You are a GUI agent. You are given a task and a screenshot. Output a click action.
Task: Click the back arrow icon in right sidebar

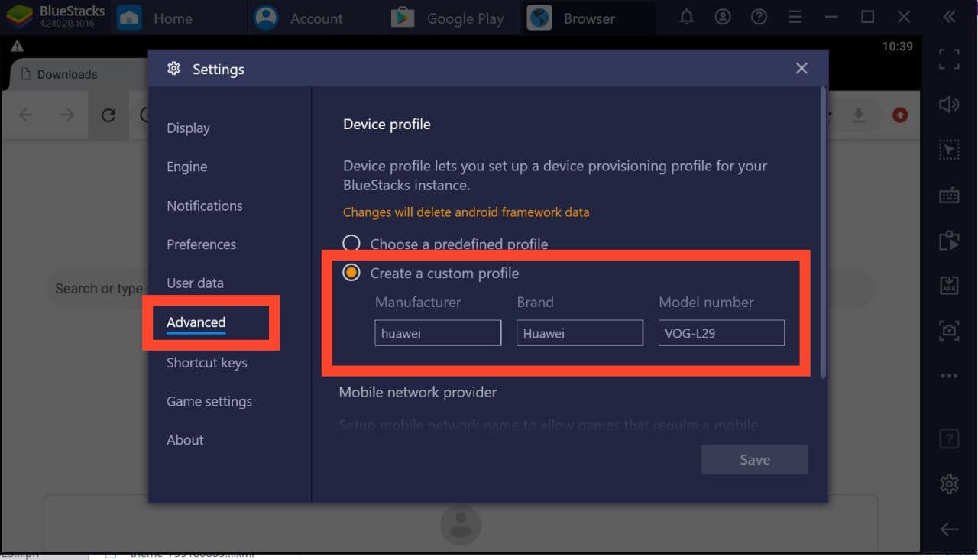(x=949, y=529)
